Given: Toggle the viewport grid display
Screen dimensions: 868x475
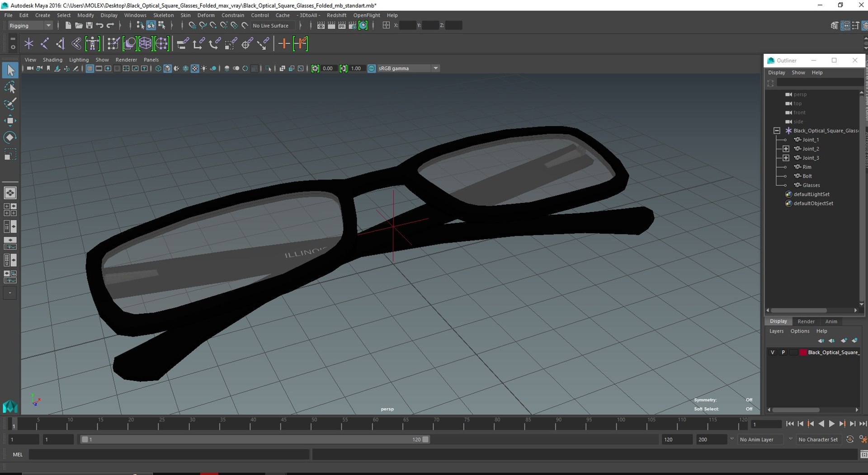Looking at the screenshot, I should click(x=90, y=69).
